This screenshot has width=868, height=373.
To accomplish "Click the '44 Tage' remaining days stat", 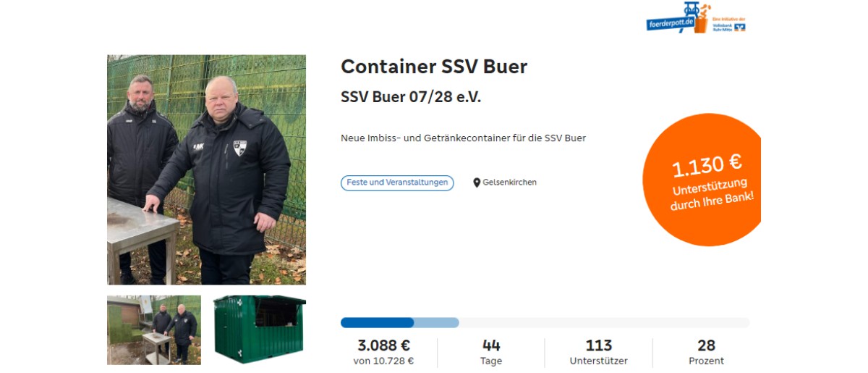I will [x=491, y=352].
